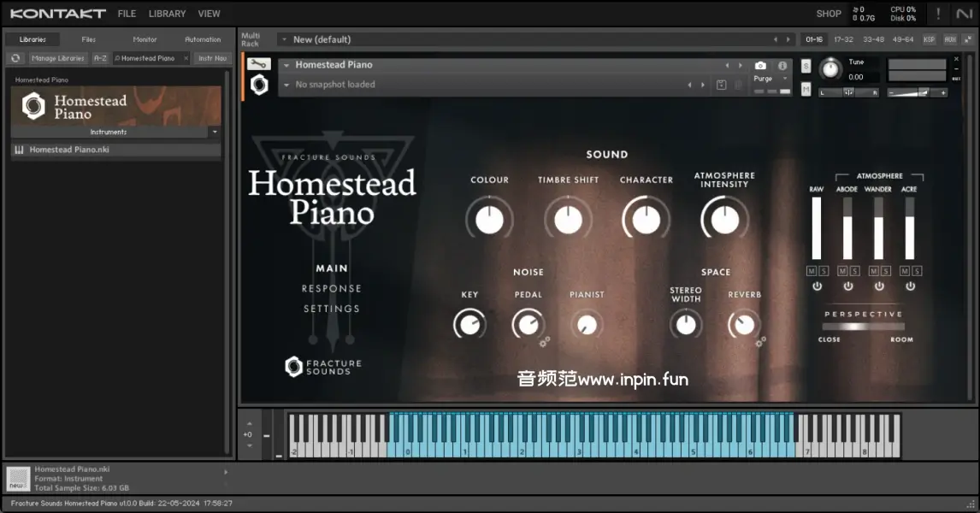Image resolution: width=980 pixels, height=513 pixels.
Task: Click the Fracture Sounds hexagon icon under wrench
Action: 259,85
